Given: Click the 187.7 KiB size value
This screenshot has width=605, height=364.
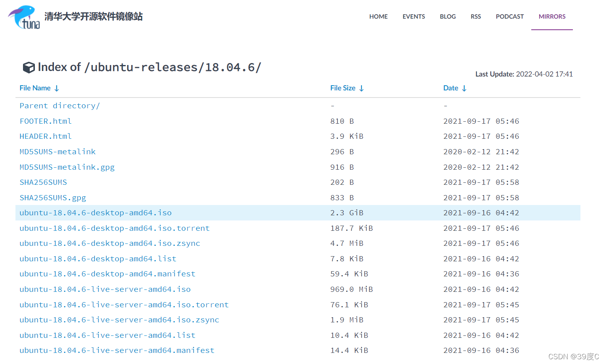Looking at the screenshot, I should coord(352,228).
